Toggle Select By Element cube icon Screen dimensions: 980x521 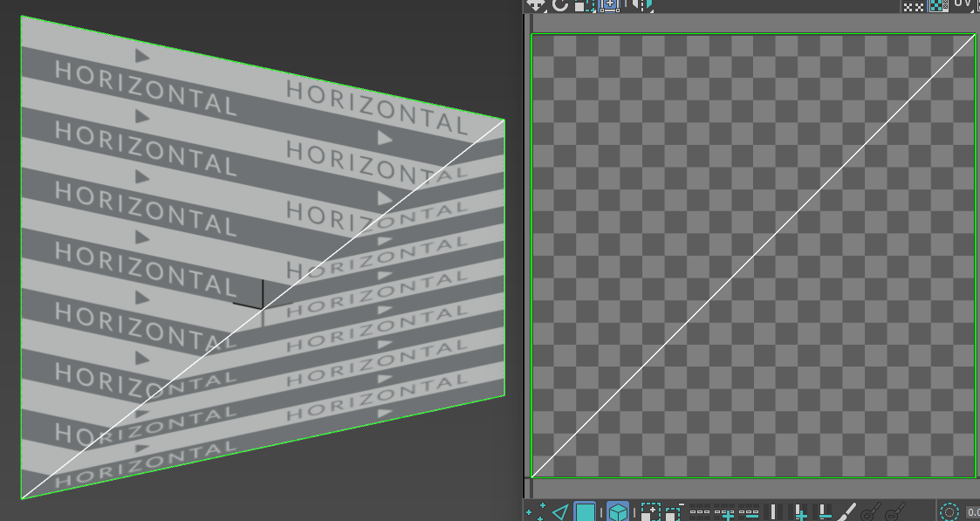618,512
